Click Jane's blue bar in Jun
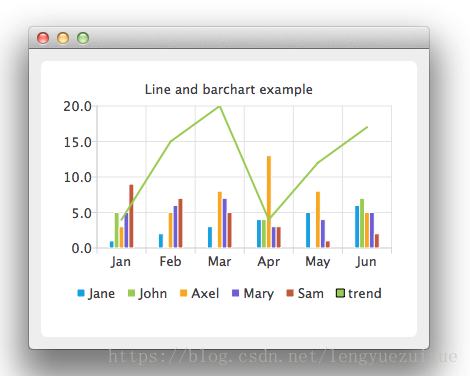The width and height of the screenshot is (470, 376). (x=357, y=227)
